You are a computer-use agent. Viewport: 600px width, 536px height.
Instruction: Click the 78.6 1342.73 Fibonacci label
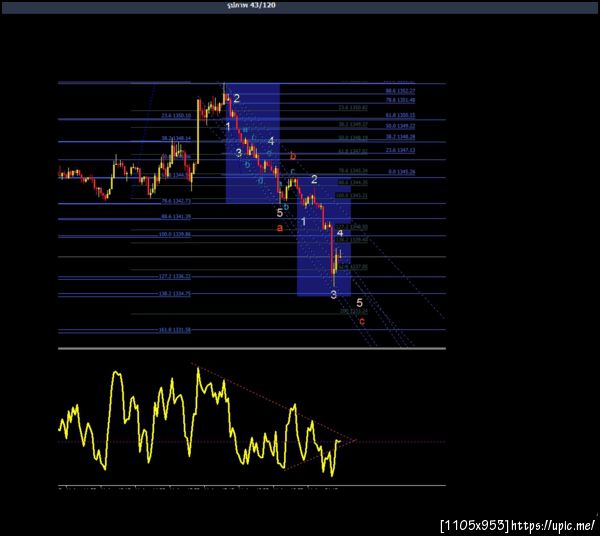tap(176, 201)
